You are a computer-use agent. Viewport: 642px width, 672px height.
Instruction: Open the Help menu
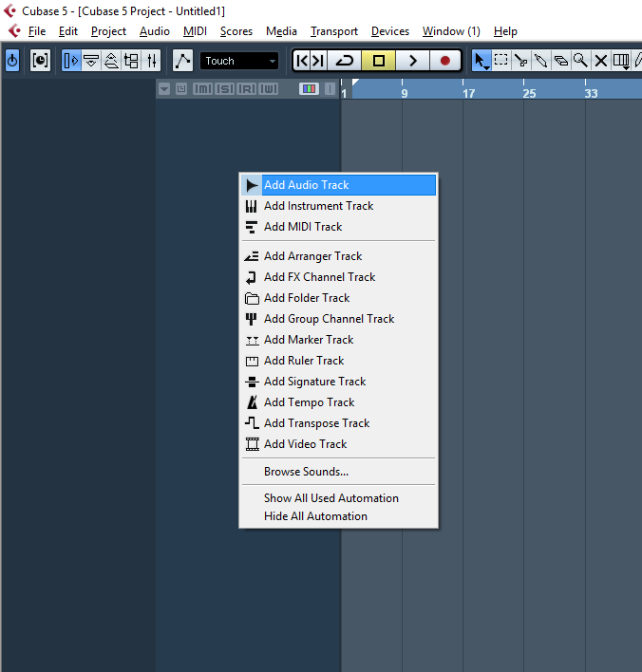pos(505,31)
